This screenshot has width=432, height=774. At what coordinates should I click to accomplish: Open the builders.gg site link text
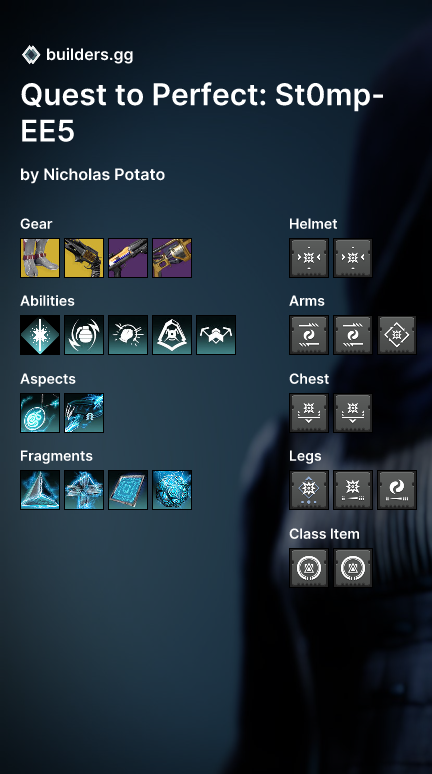pos(89,55)
